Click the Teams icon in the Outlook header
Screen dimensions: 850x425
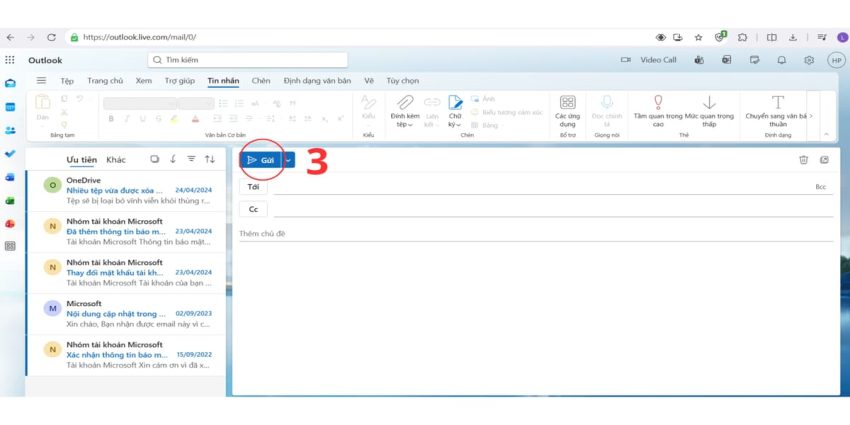tap(699, 60)
